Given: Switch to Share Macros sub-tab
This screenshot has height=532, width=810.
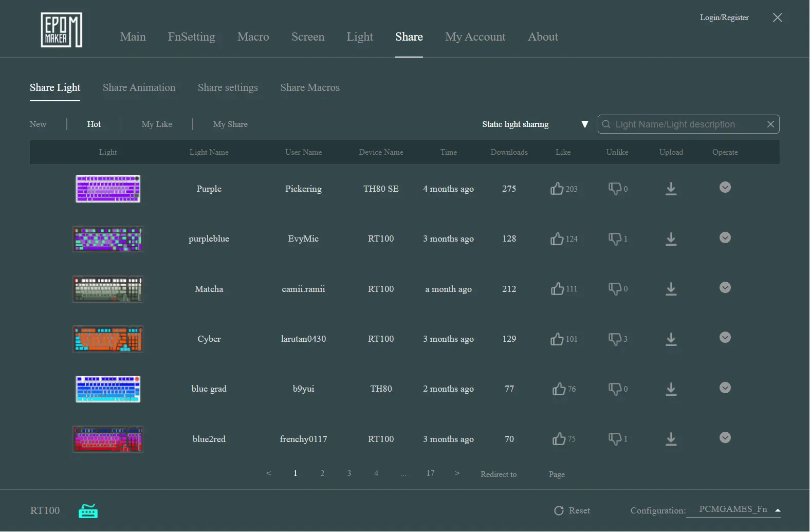Looking at the screenshot, I should [310, 87].
